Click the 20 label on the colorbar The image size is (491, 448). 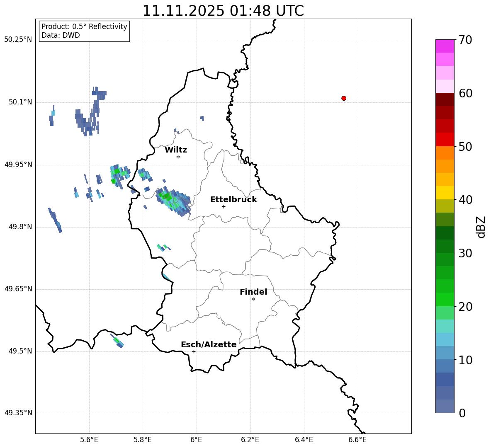pos(465,307)
